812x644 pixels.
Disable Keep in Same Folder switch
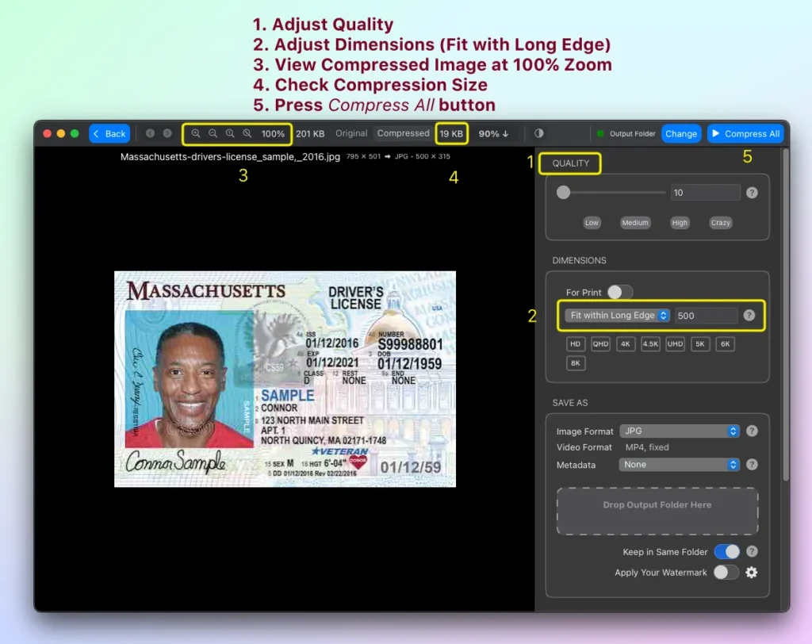[726, 552]
